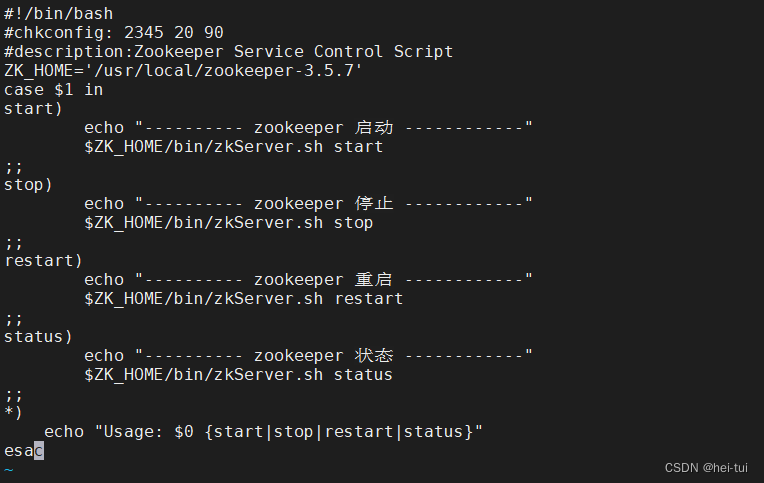Click the Usage echo line
The image size is (764, 483).
(263, 432)
